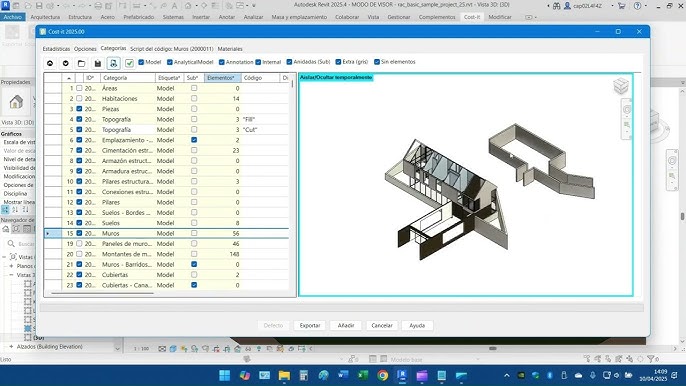This screenshot has width=686, height=386.
Task: Toggle the Sin elementos checkbox
Action: click(x=377, y=62)
